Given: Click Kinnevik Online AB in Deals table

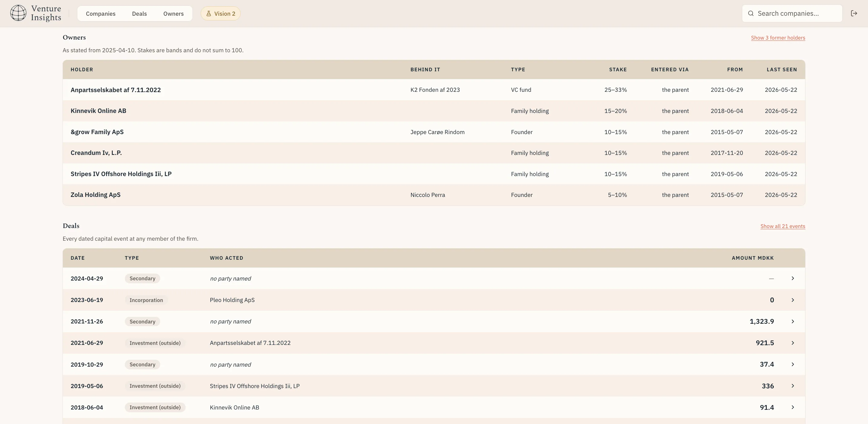Looking at the screenshot, I should click(235, 407).
